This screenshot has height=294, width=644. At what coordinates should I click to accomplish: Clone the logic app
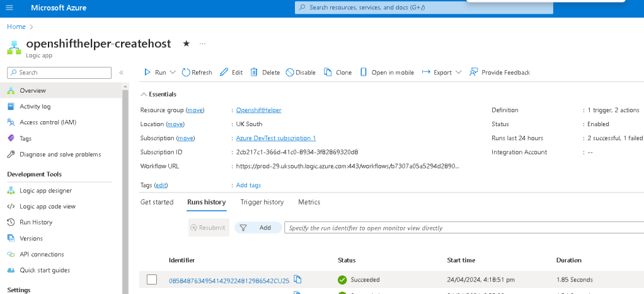coord(338,73)
